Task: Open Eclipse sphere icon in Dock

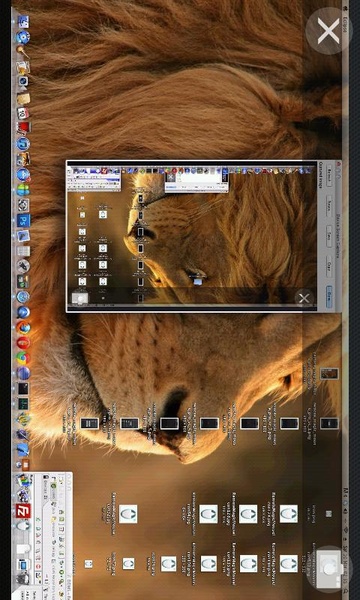Action: [23, 373]
